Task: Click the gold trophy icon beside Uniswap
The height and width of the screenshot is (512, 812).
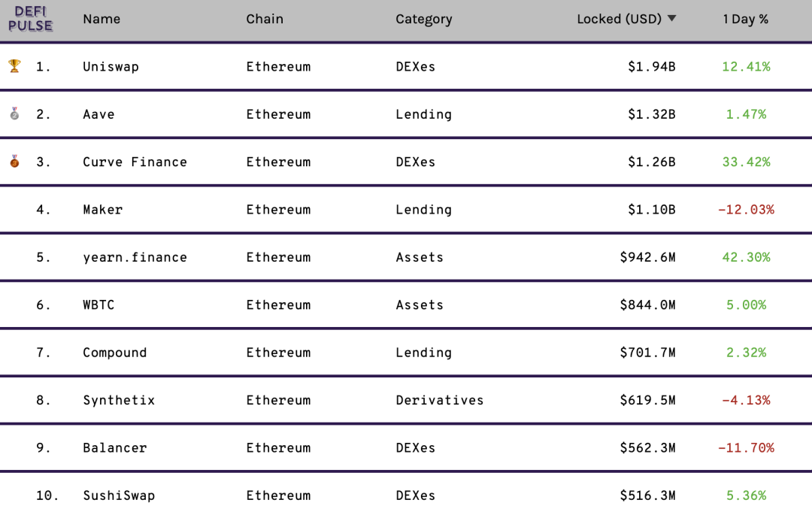Action: (14, 65)
